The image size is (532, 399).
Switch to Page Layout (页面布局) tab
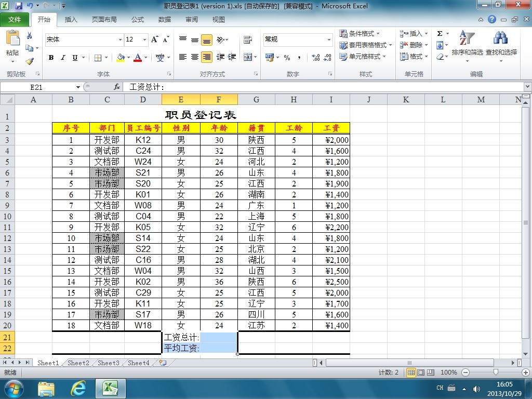[x=104, y=20]
